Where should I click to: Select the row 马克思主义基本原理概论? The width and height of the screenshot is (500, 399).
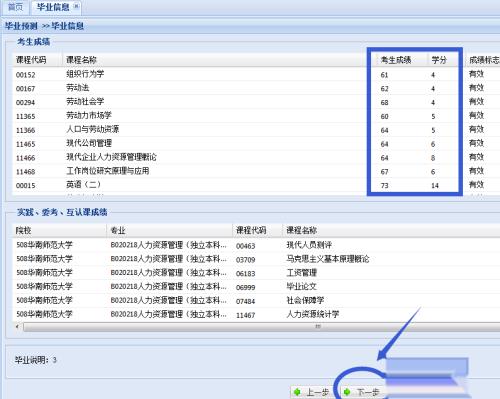pyautogui.click(x=256, y=259)
